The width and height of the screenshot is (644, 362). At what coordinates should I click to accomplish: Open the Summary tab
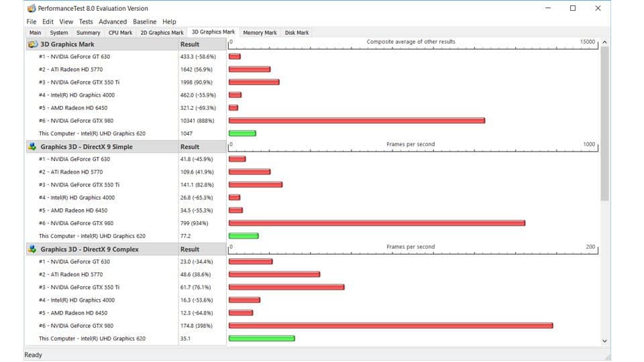click(x=88, y=33)
